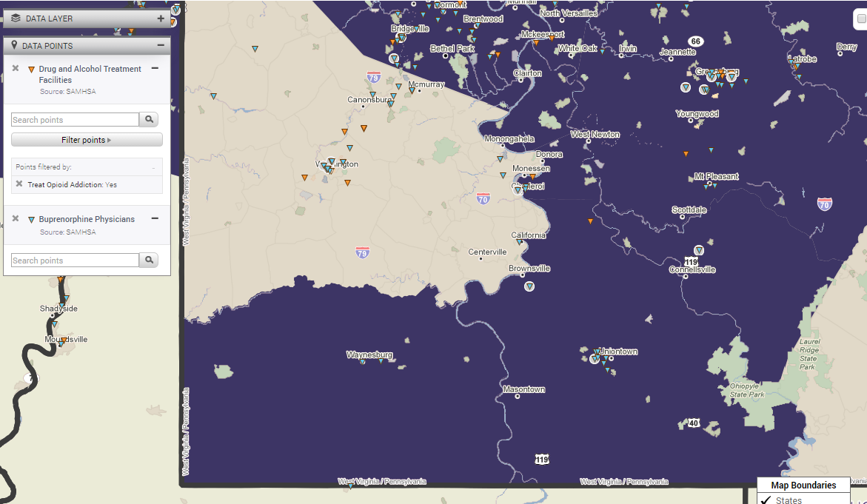Click the Laurel Ridge State Park label
The width and height of the screenshot is (867, 504).
point(809,355)
